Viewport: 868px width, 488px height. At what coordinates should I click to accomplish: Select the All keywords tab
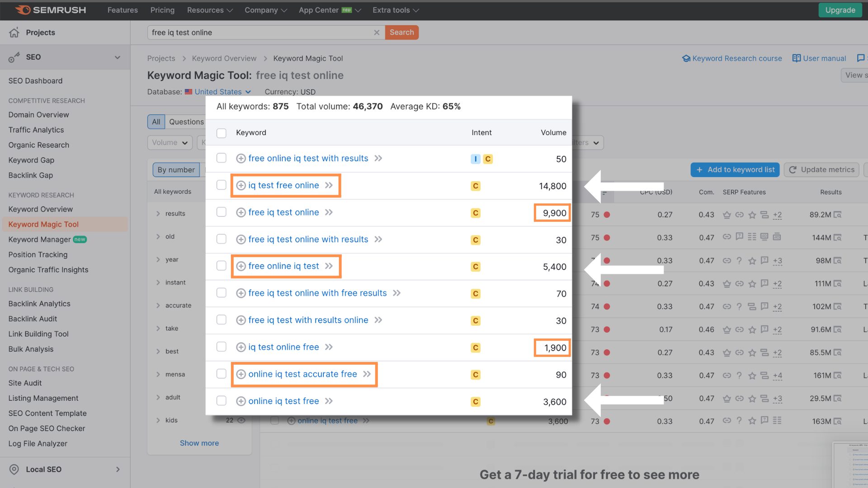156,122
